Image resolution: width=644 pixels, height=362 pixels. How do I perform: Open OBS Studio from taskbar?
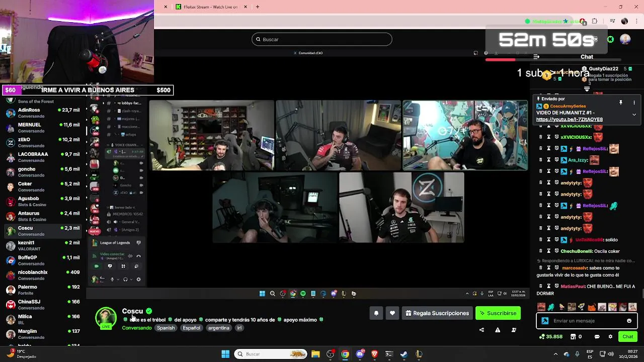330,354
